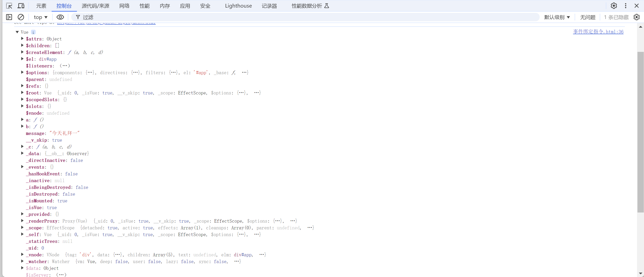
Task: Collapse the Vue object tree
Action: (x=17, y=32)
